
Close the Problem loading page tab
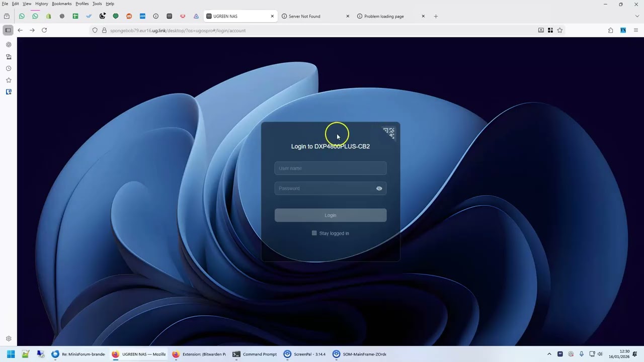tap(423, 16)
